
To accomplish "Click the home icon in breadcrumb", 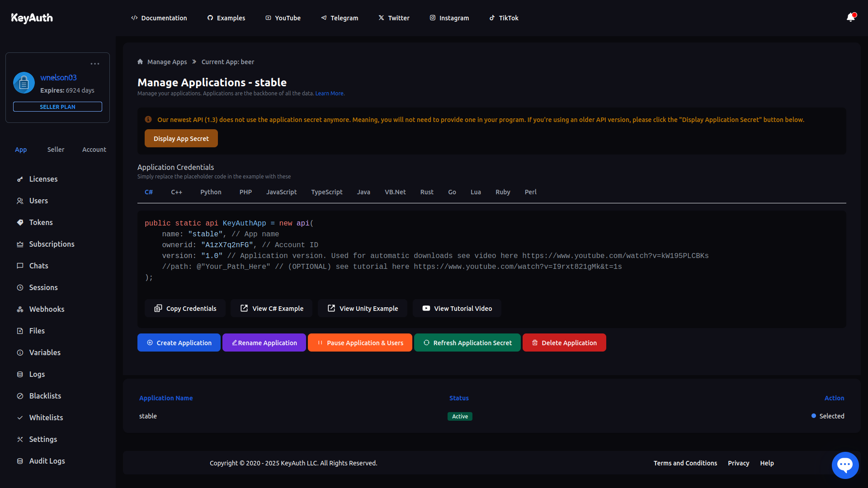I will point(140,61).
